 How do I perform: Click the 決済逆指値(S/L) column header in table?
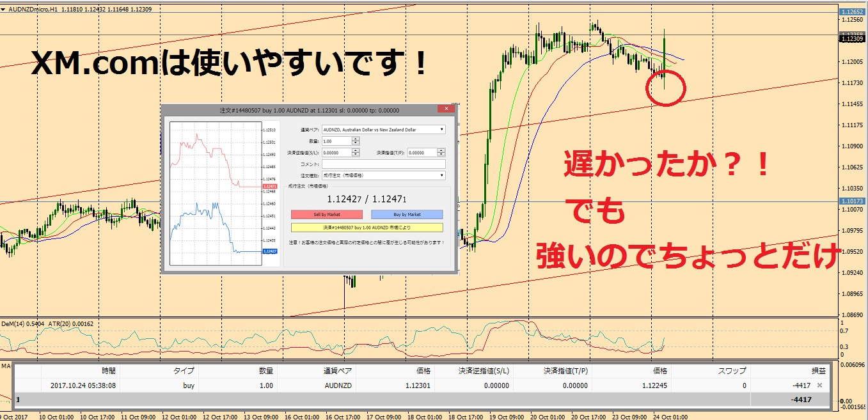484,371
